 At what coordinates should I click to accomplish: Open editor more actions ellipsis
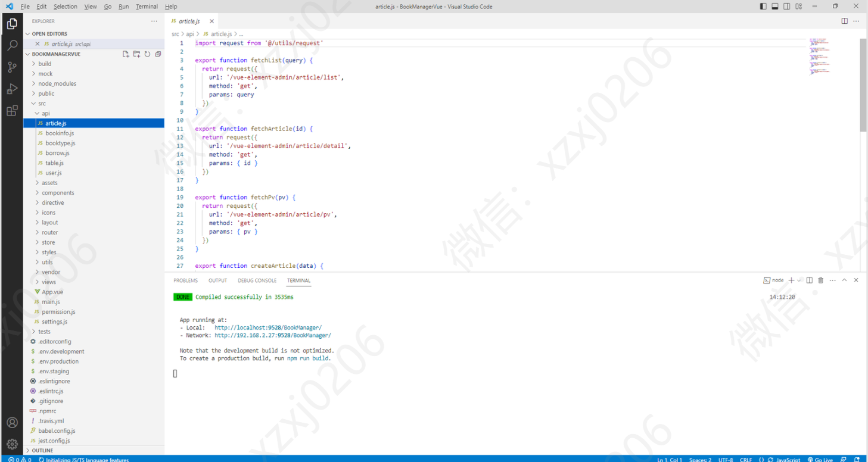[x=857, y=21]
